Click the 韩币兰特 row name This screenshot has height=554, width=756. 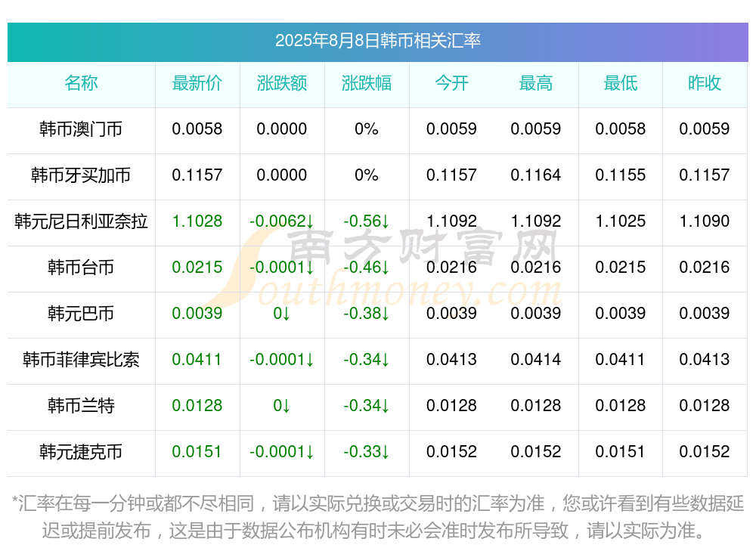click(81, 406)
